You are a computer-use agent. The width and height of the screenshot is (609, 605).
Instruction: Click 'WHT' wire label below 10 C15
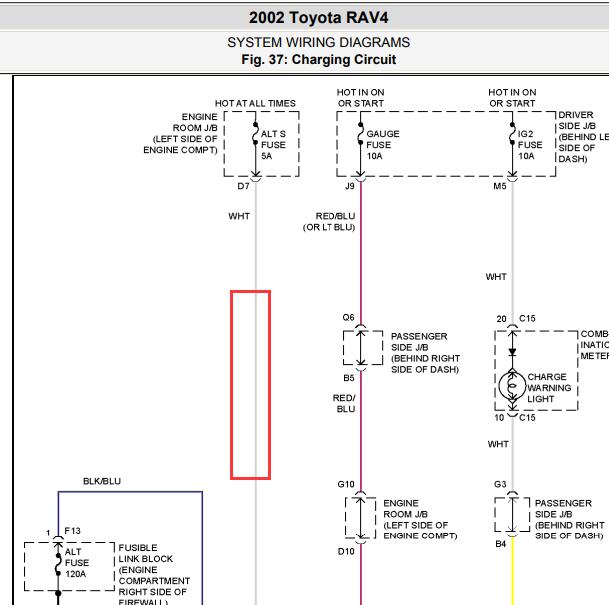coord(498,444)
